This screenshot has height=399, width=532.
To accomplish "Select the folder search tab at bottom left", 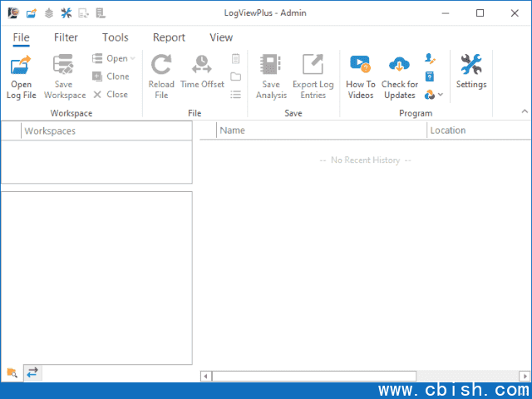I will [12, 373].
